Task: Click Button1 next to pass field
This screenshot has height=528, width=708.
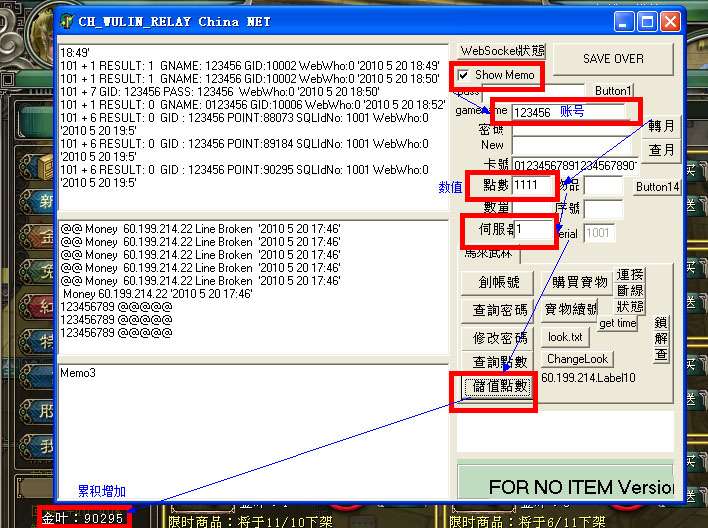Action: [613, 91]
